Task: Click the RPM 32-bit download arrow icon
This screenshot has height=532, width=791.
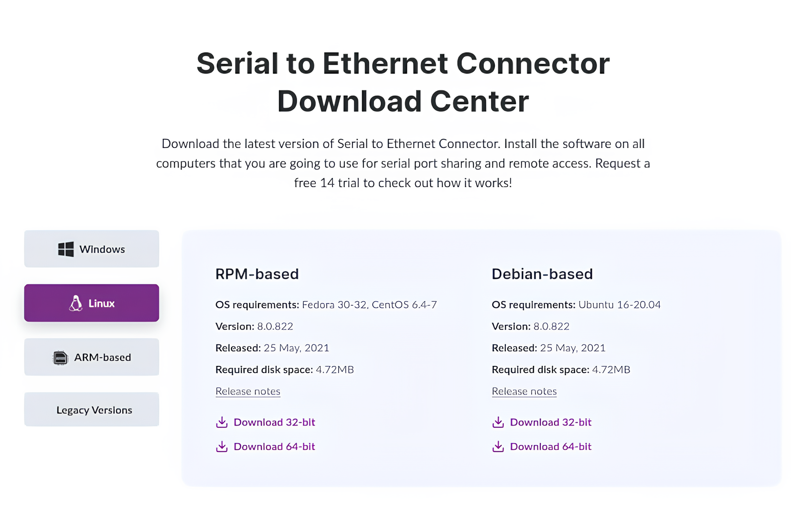Action: 222,422
